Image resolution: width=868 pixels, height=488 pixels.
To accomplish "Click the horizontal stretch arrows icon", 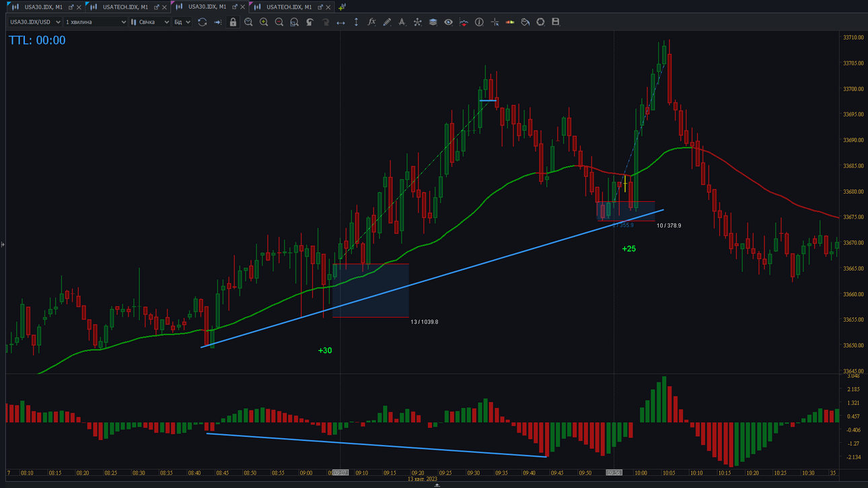I will pyautogui.click(x=340, y=22).
